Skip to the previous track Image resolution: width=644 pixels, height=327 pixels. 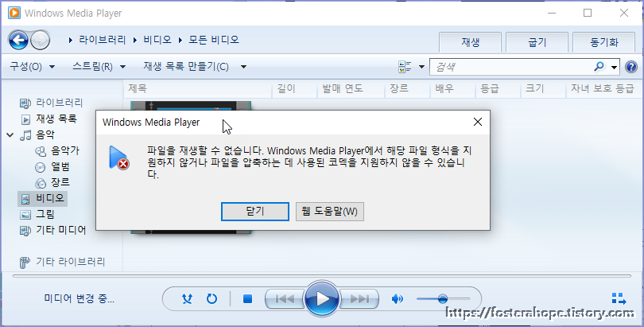tap(284, 298)
